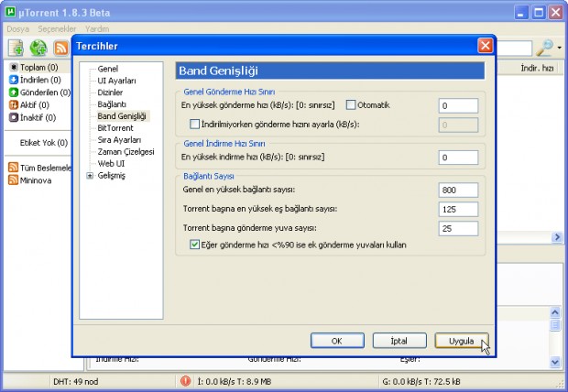
Task: Select BitTorrent in preferences tree
Action: coord(115,128)
